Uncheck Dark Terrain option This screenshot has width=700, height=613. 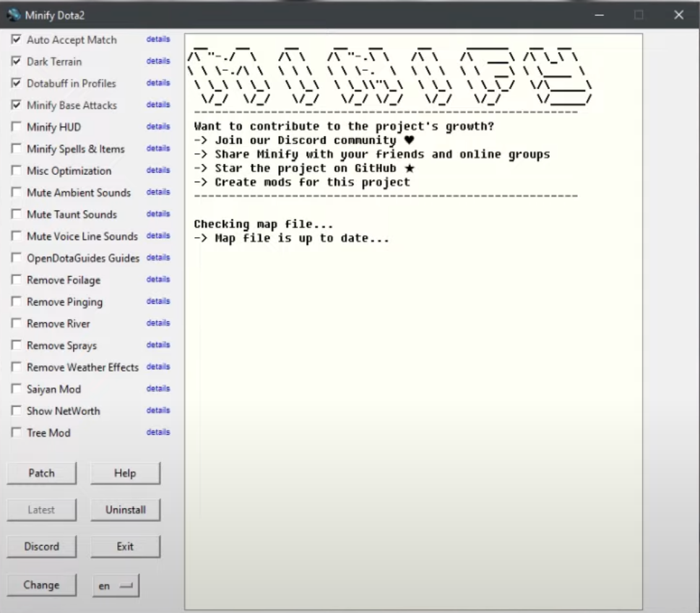tap(16, 61)
